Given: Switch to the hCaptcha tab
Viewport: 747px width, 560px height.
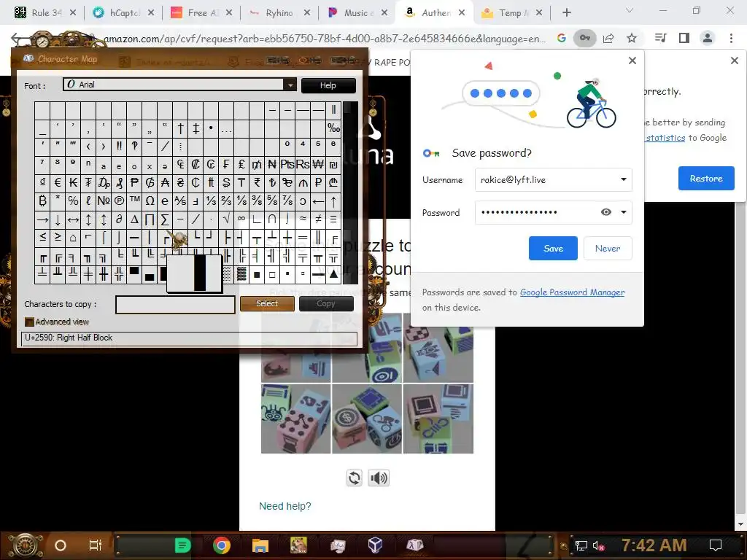Looking at the screenshot, I should (x=123, y=13).
